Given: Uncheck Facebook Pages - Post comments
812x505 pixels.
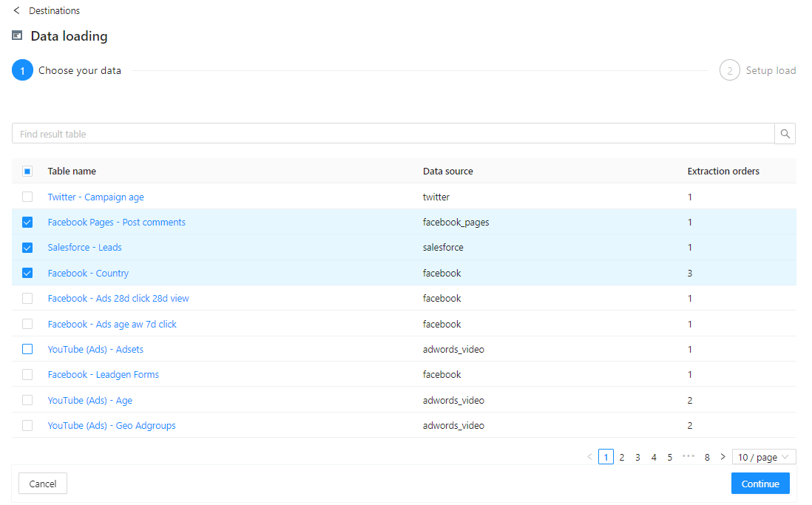Looking at the screenshot, I should [27, 223].
